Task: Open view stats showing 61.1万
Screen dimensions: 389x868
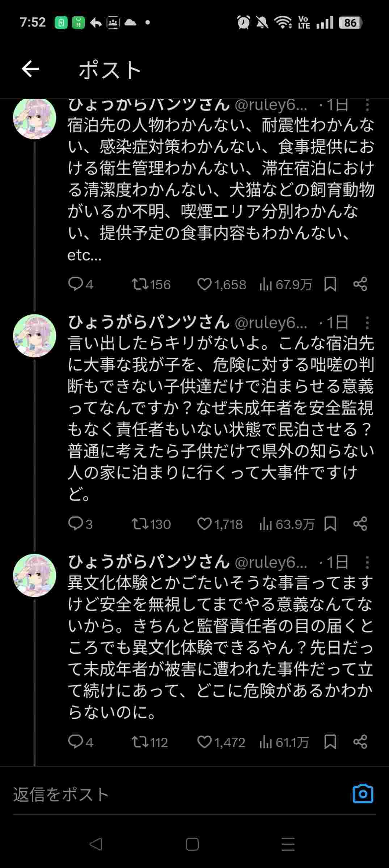Action: tap(284, 742)
